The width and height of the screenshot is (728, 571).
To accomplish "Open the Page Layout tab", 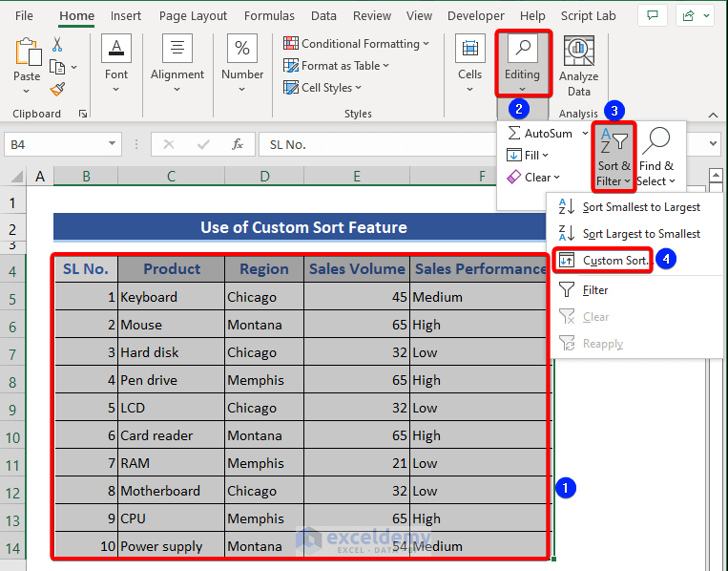I will pyautogui.click(x=193, y=16).
